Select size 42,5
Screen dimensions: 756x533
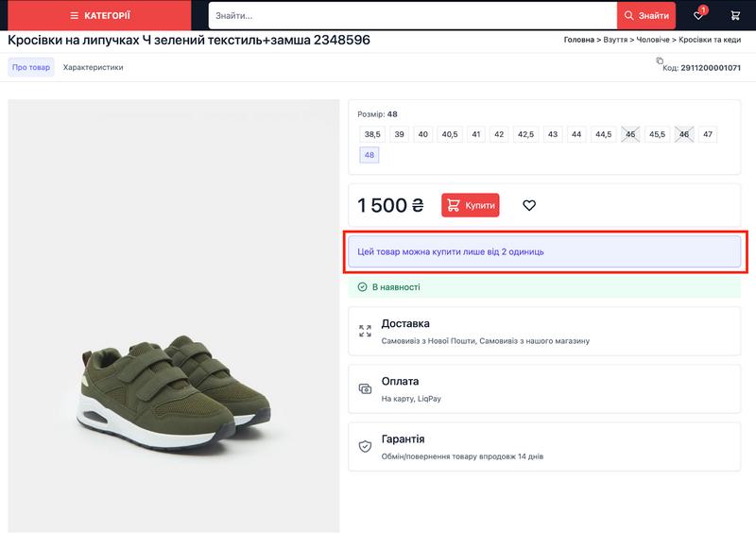coord(525,134)
